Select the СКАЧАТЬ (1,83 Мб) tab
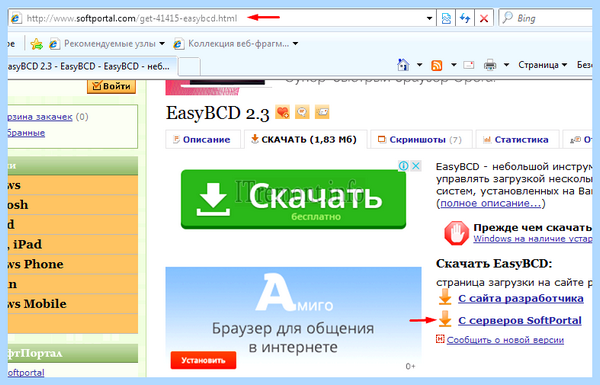This screenshot has height=385, width=600. click(305, 140)
